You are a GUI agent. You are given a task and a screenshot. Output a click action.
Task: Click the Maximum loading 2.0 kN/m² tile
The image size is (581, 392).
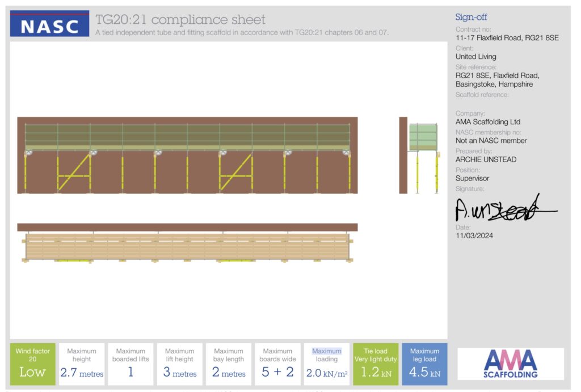click(x=327, y=364)
